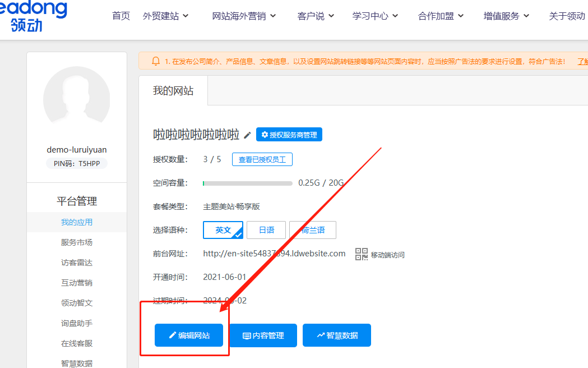Switch to the 我的网站 tab
The width and height of the screenshot is (588, 368).
(172, 90)
